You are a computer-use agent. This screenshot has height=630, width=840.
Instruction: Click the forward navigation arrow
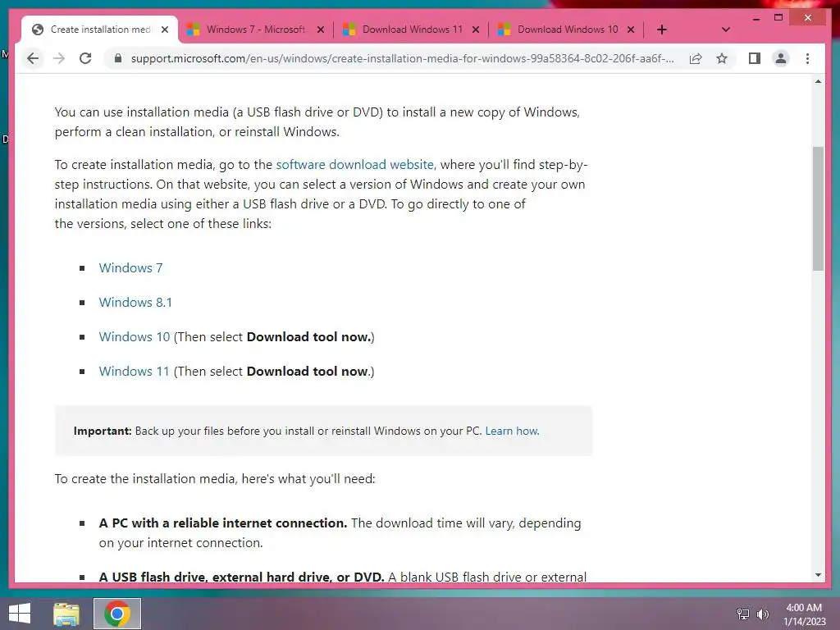coord(59,58)
